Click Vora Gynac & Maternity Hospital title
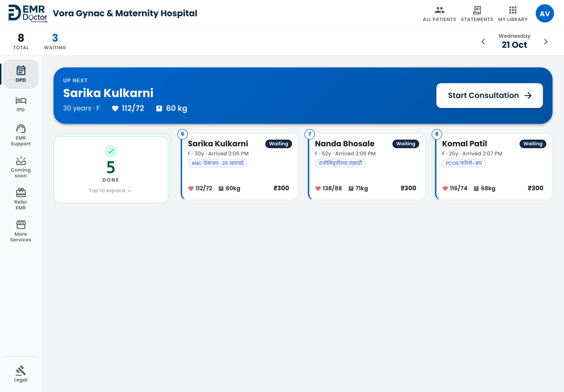 pyautogui.click(x=125, y=13)
